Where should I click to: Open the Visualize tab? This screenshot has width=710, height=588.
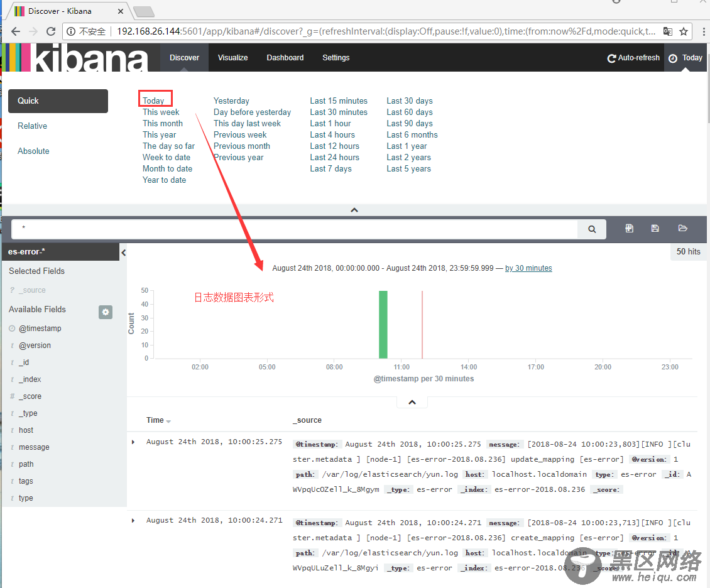click(232, 58)
